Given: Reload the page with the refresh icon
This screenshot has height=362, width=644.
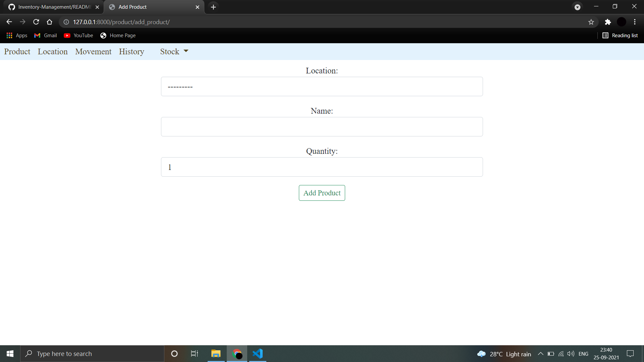Looking at the screenshot, I should [36, 22].
